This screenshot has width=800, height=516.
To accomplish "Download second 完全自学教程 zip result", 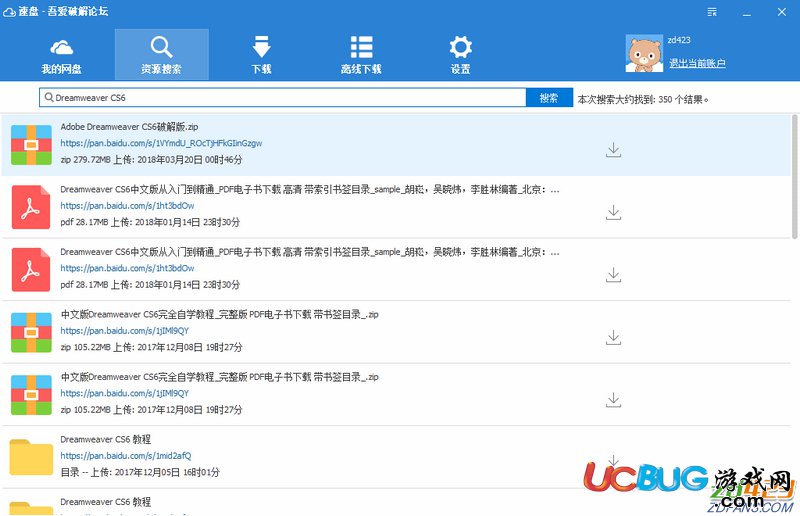I will pos(613,400).
